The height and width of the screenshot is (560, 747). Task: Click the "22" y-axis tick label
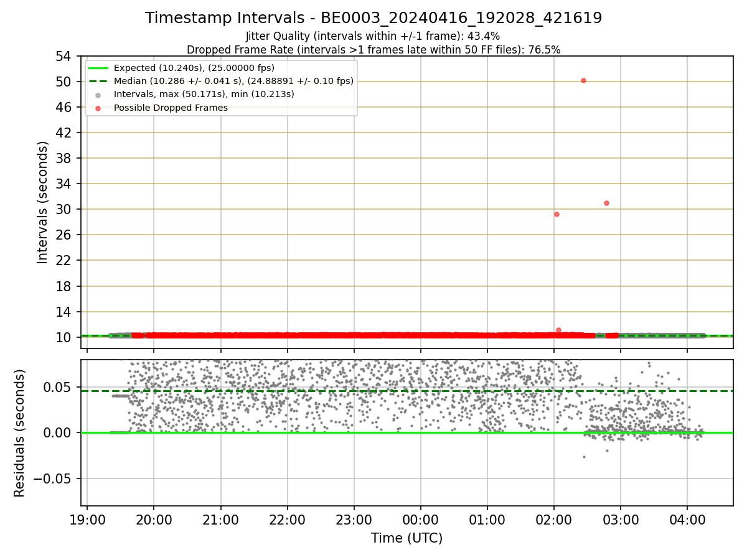[64, 260]
